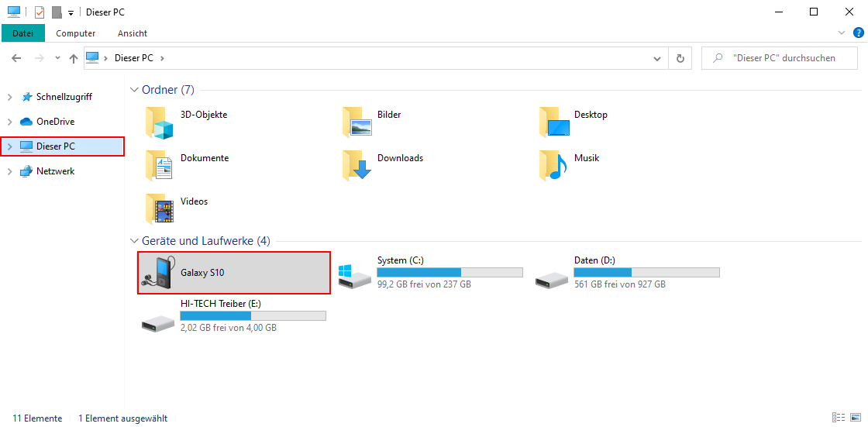Screen dimensions: 868x427
Task: Select Netzwerk in the navigation pane
Action: pos(55,171)
